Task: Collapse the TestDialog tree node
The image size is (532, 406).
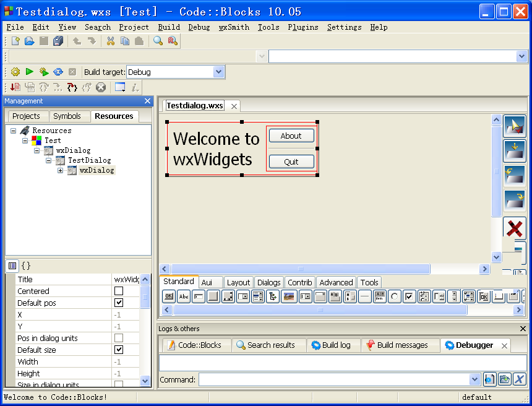Action: pos(49,160)
